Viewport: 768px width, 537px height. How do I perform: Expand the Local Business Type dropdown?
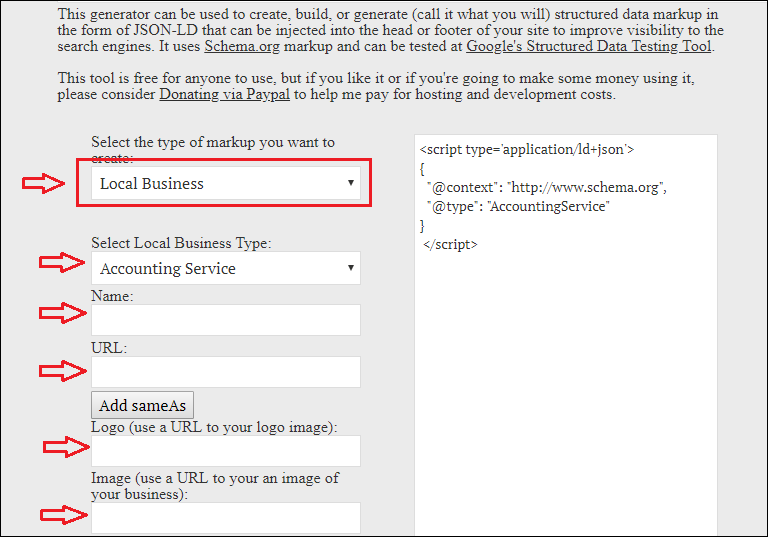(225, 268)
